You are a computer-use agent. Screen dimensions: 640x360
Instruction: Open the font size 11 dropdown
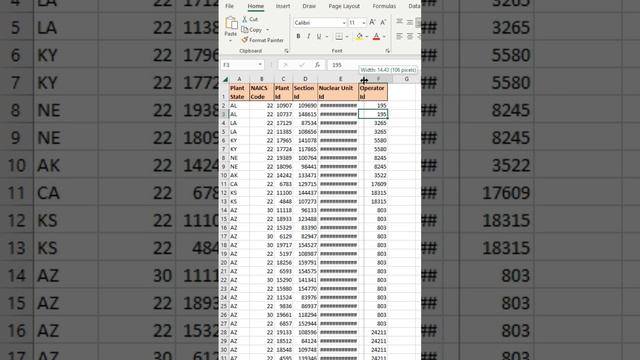[363, 23]
